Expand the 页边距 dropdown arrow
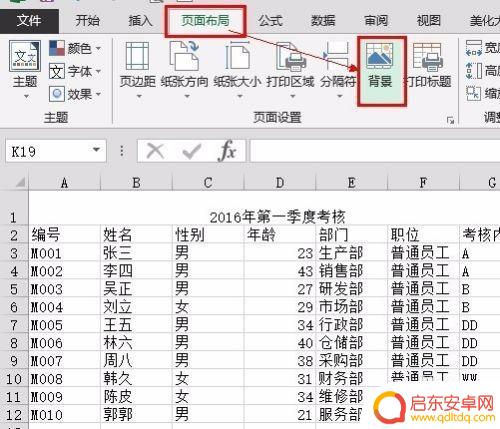 point(139,96)
